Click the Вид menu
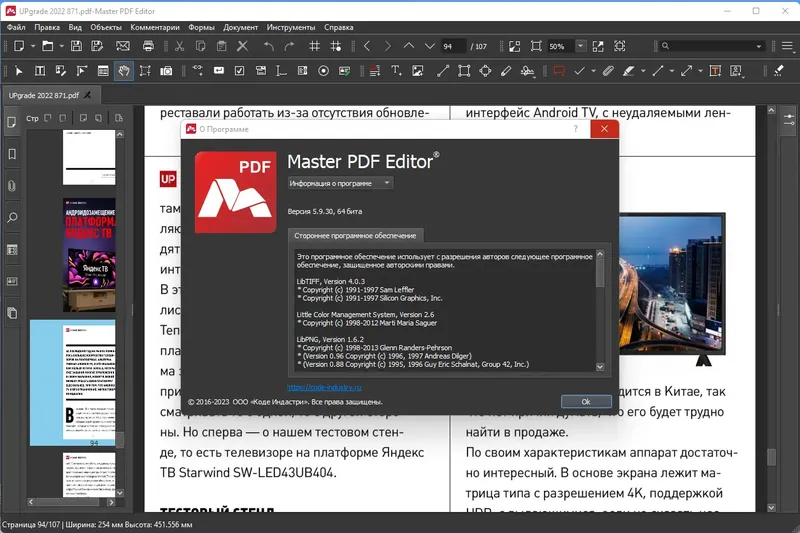The height and width of the screenshot is (533, 800). [75, 27]
